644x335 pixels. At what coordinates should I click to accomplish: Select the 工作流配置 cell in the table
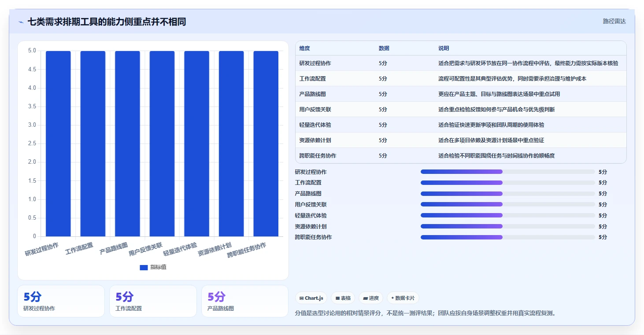click(x=313, y=79)
